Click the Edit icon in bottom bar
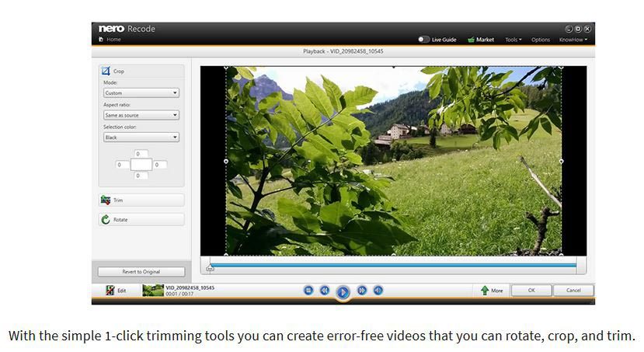Image resolution: width=644 pixels, height=352 pixels. 110,291
